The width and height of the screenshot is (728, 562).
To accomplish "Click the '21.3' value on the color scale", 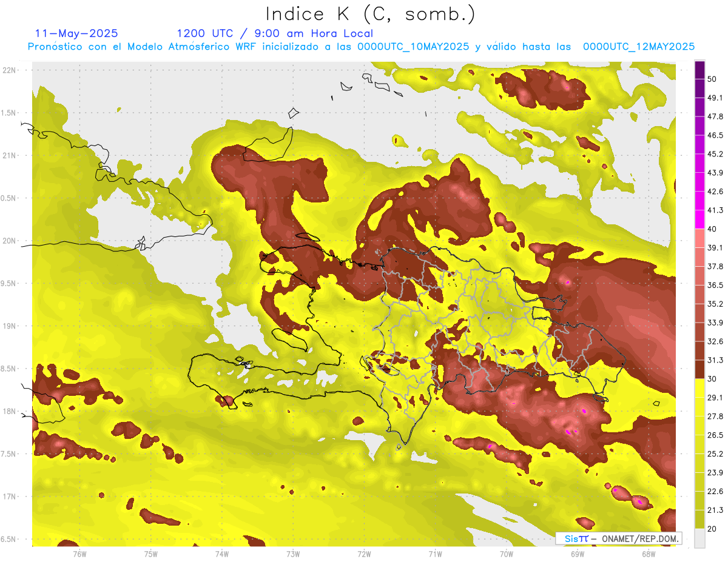I will [x=715, y=510].
